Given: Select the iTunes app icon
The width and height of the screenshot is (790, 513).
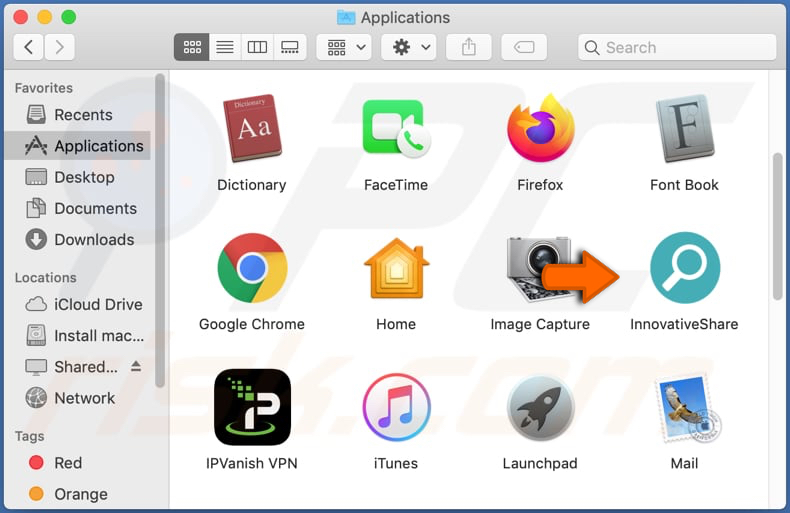Looking at the screenshot, I should pyautogui.click(x=396, y=407).
